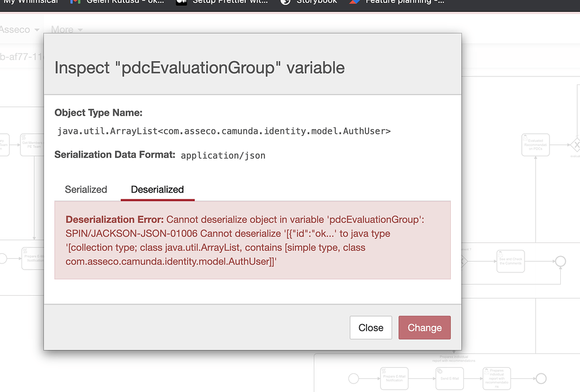Click the Change button
580x392 pixels.
pos(425,327)
